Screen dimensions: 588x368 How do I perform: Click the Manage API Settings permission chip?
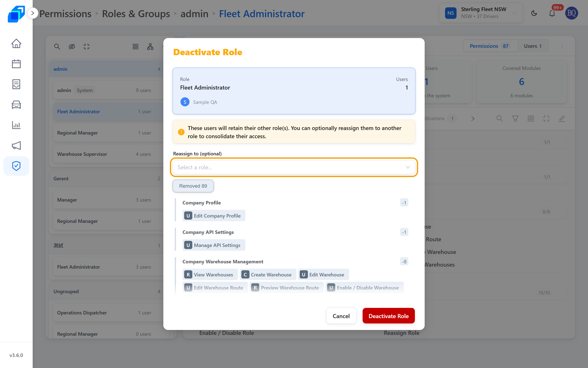(214, 245)
